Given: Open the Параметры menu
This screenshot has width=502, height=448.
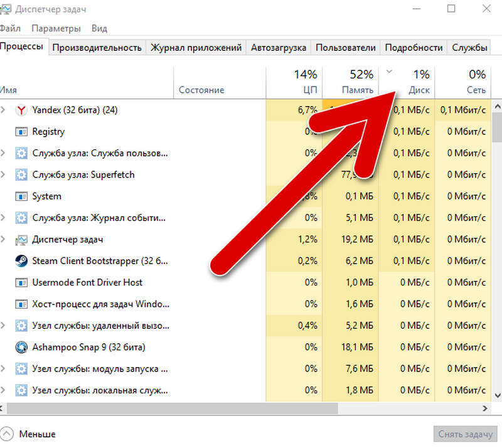Looking at the screenshot, I should [56, 28].
